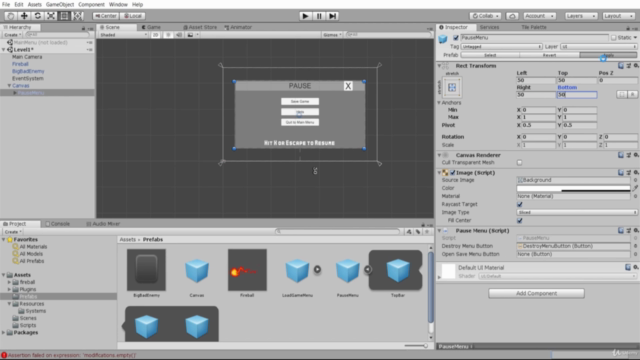Screen dimensions: 640x360
Task: Click the scene effects image icon
Action: pos(190,35)
